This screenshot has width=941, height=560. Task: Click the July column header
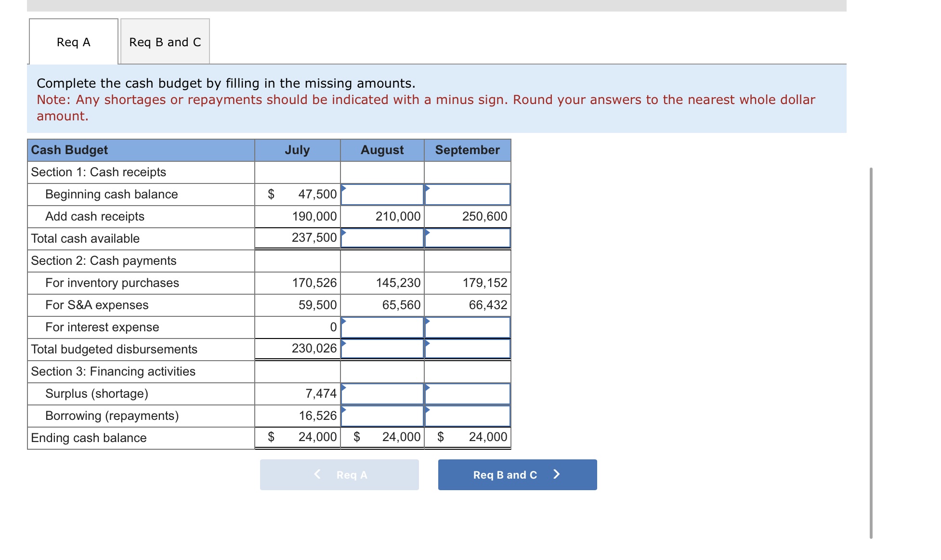pos(297,150)
